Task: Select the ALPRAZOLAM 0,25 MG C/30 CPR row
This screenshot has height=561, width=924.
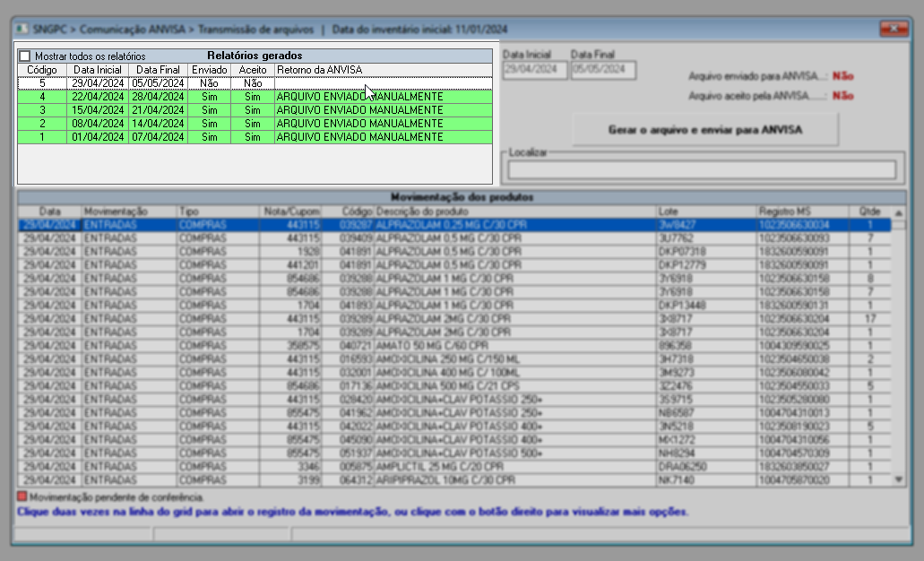Action: [454, 225]
